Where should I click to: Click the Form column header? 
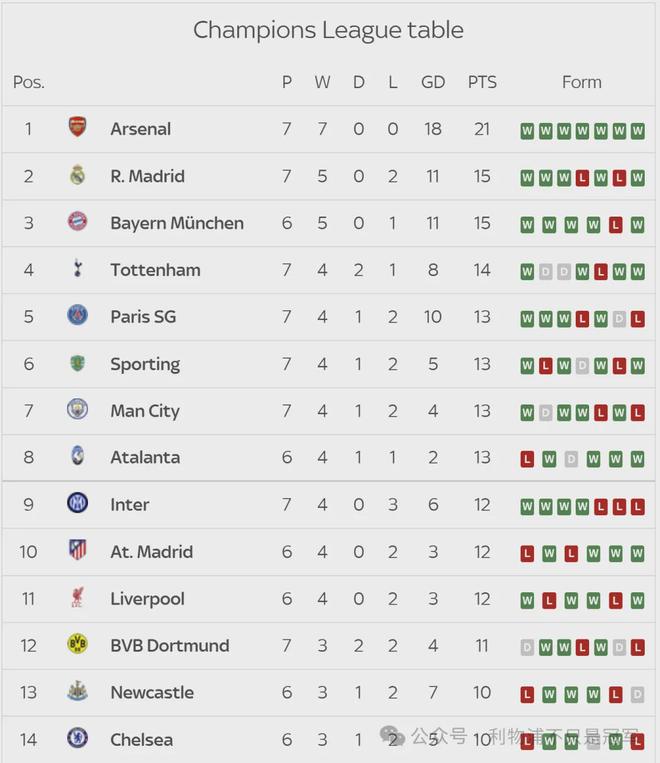(x=582, y=82)
